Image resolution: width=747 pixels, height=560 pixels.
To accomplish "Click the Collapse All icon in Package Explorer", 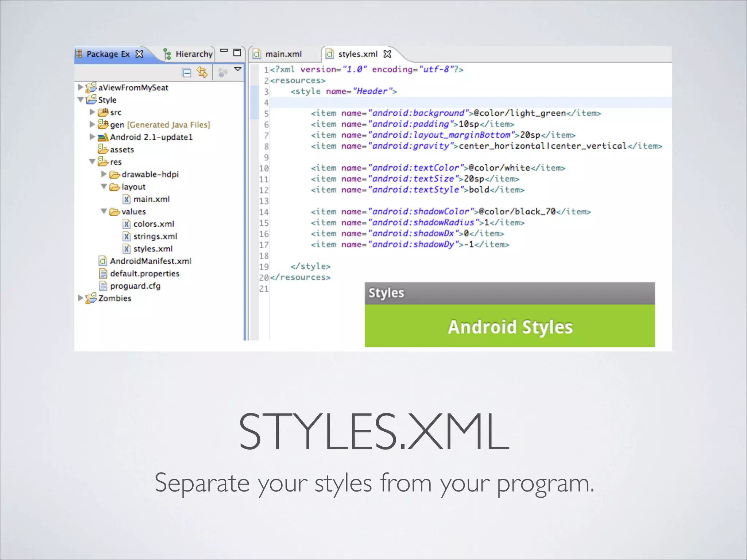I will click(x=186, y=73).
